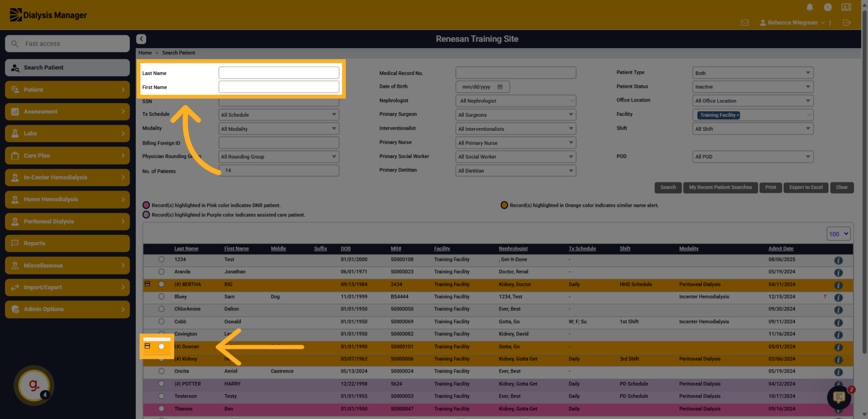868x419 pixels.
Task: Click the clock icon in header
Action: (x=828, y=7)
